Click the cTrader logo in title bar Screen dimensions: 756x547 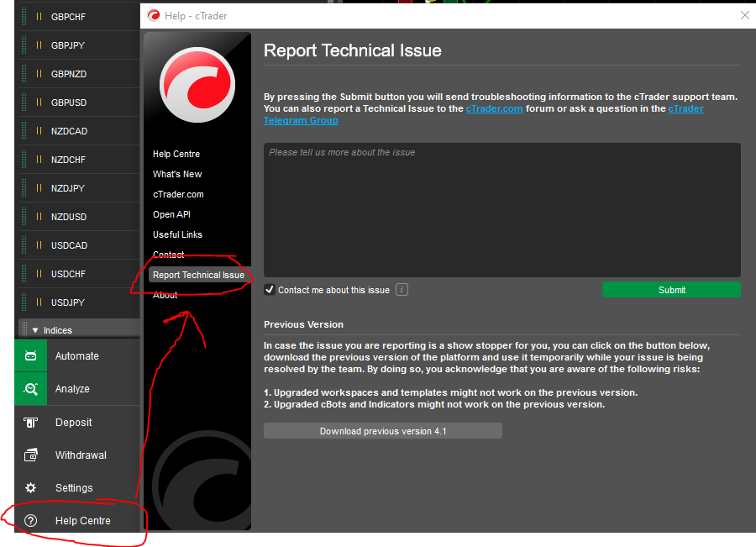tap(154, 15)
